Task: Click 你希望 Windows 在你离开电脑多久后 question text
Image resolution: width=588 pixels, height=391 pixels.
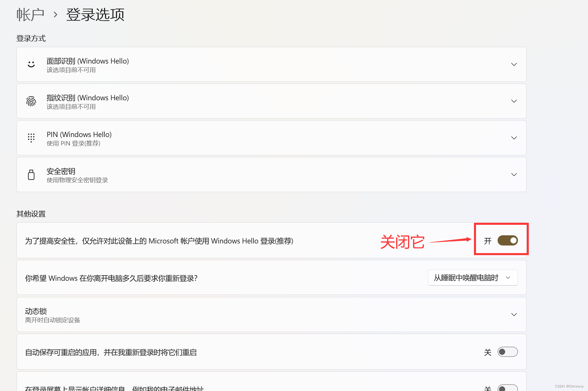Action: tap(111, 278)
